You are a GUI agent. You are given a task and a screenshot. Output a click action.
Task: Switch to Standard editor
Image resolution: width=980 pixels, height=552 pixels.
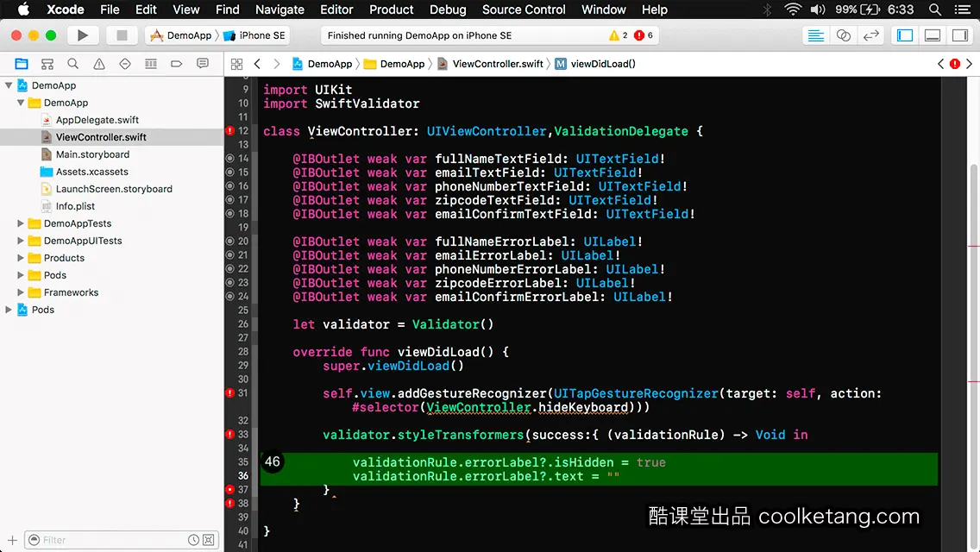coord(815,35)
